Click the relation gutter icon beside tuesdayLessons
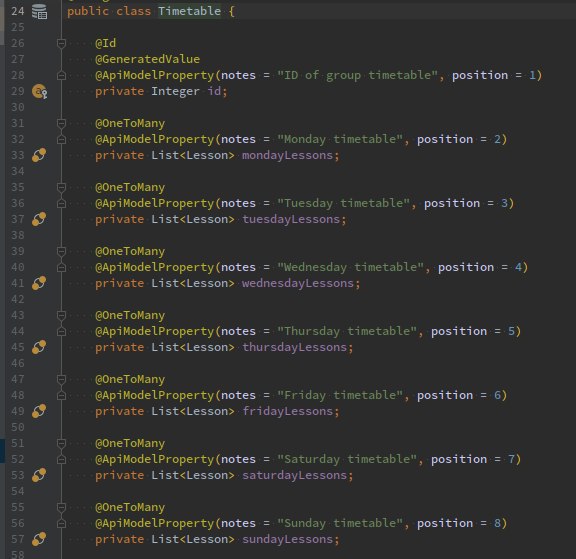The width and height of the screenshot is (576, 559). click(x=39, y=219)
